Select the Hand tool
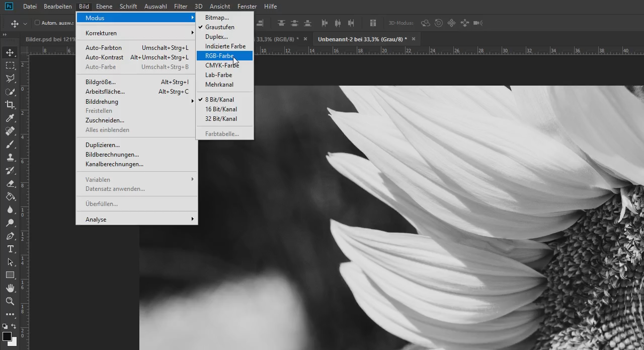 coord(10,289)
